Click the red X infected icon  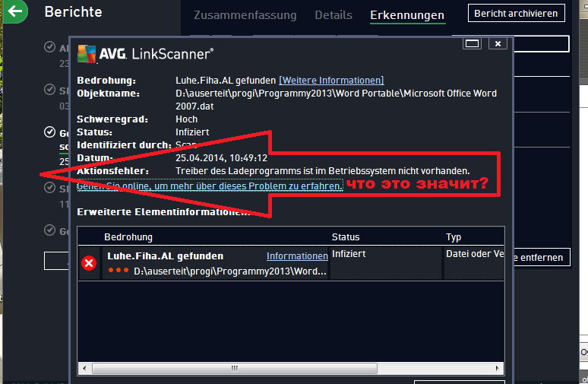click(x=89, y=263)
